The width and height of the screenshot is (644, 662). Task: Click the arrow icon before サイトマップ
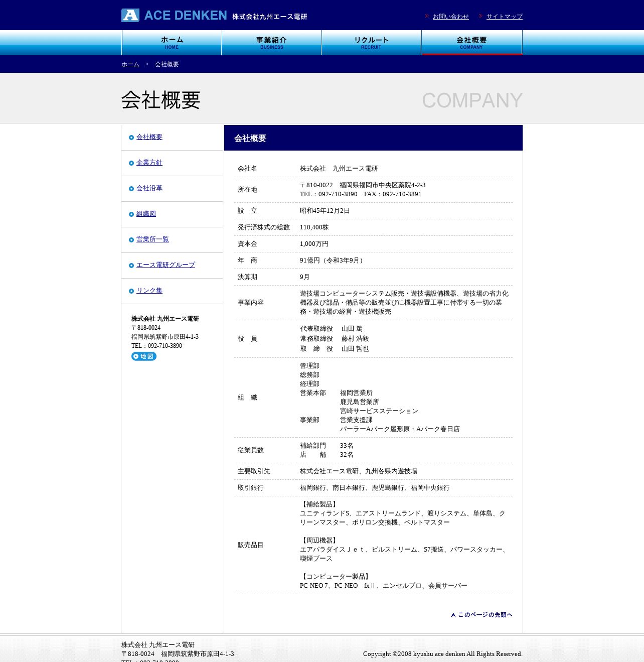pos(480,16)
